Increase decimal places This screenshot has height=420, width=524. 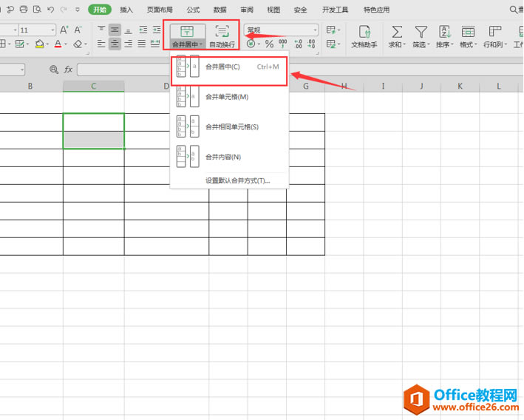click(298, 44)
